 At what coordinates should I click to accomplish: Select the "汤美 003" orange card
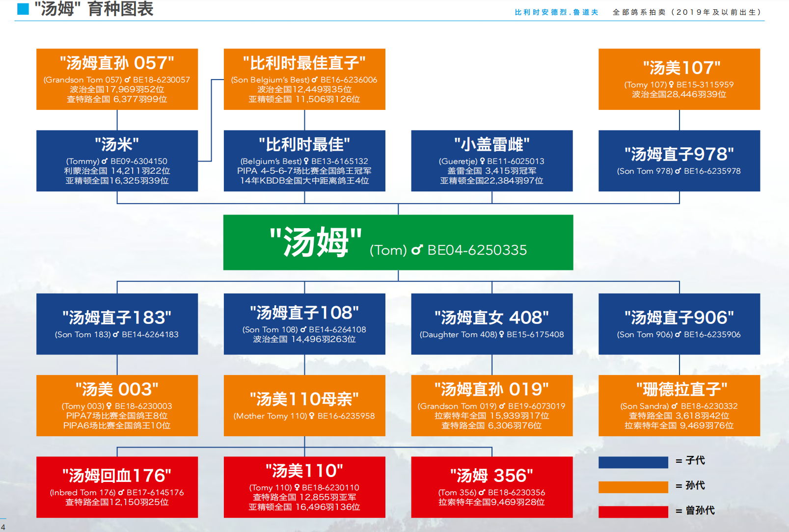coord(117,405)
